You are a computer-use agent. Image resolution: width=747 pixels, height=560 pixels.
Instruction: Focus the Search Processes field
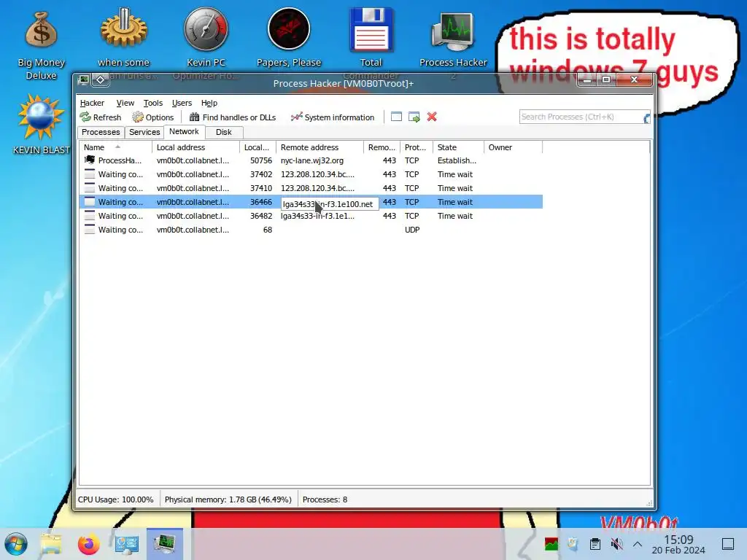pos(584,117)
